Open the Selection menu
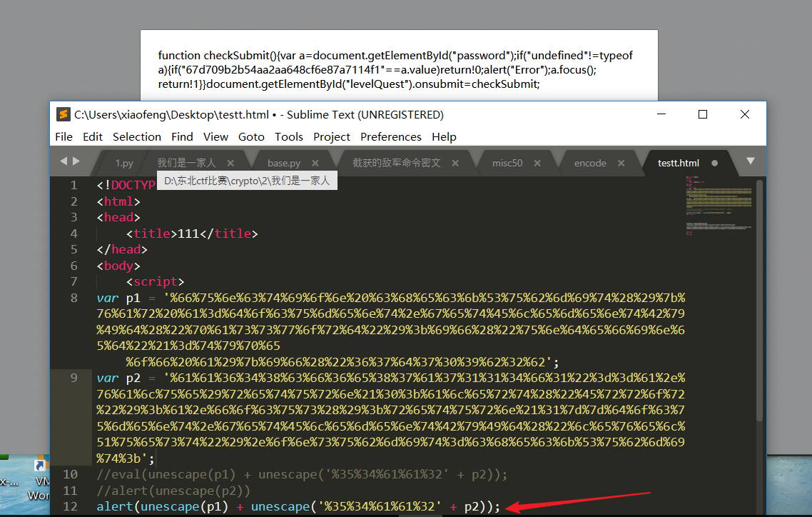The width and height of the screenshot is (812, 517). [x=137, y=137]
